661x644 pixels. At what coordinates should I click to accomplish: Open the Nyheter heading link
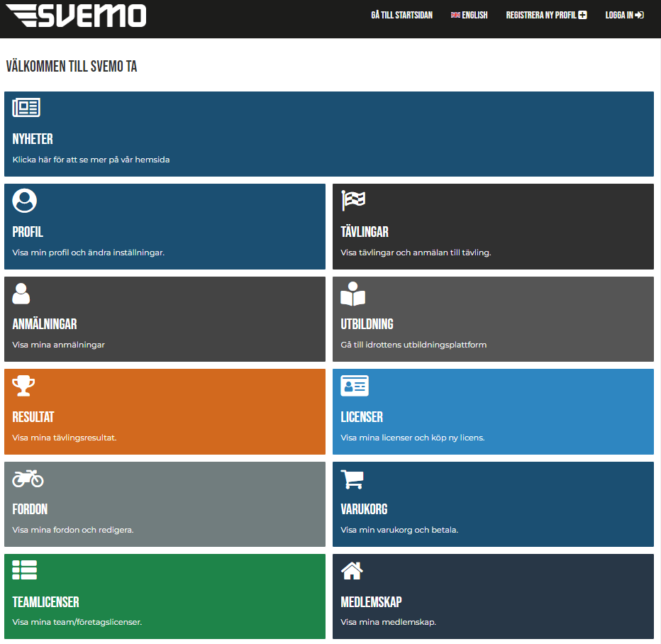pyautogui.click(x=33, y=139)
